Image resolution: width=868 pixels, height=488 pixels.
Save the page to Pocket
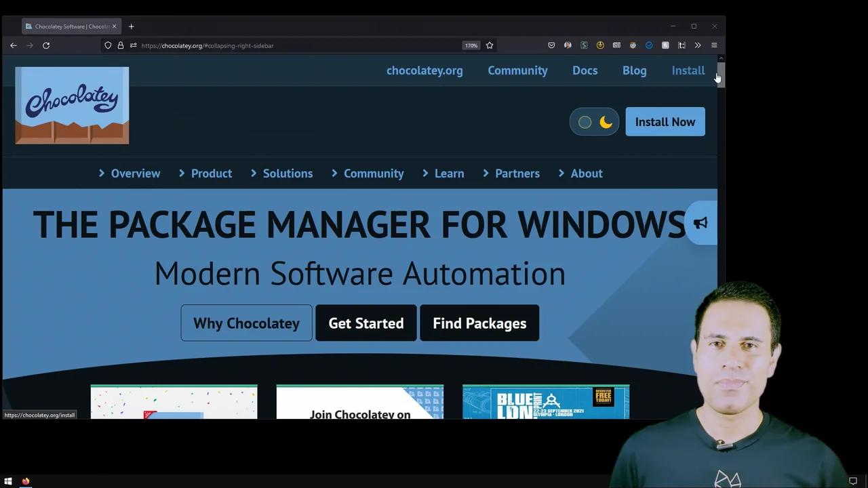point(551,45)
